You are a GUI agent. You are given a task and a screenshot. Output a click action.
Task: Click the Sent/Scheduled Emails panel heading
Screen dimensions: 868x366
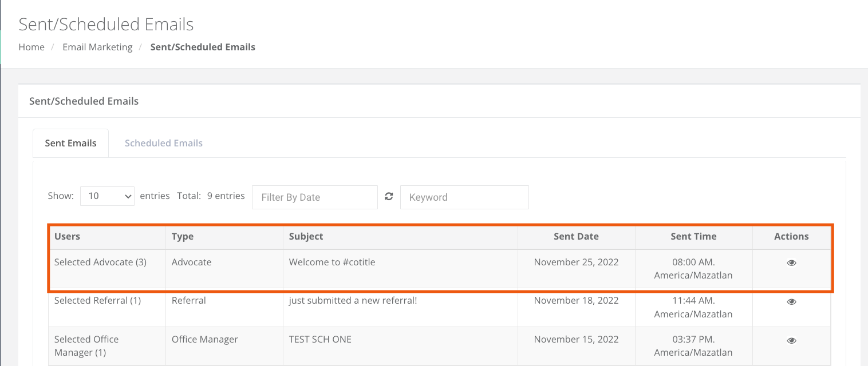tap(84, 101)
